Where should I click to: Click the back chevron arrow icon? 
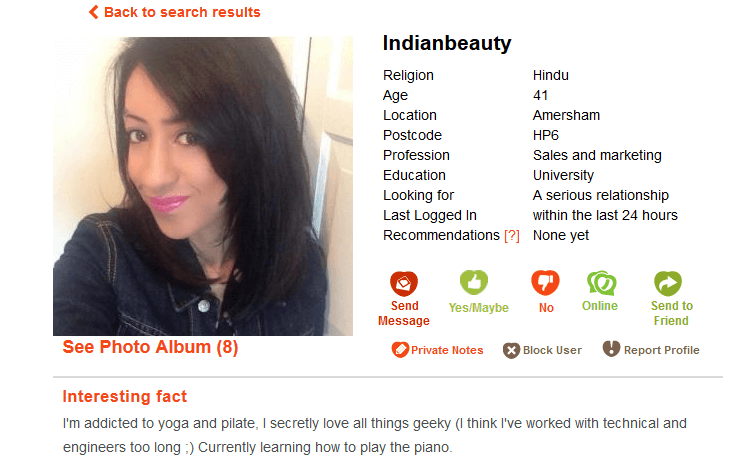click(x=93, y=12)
